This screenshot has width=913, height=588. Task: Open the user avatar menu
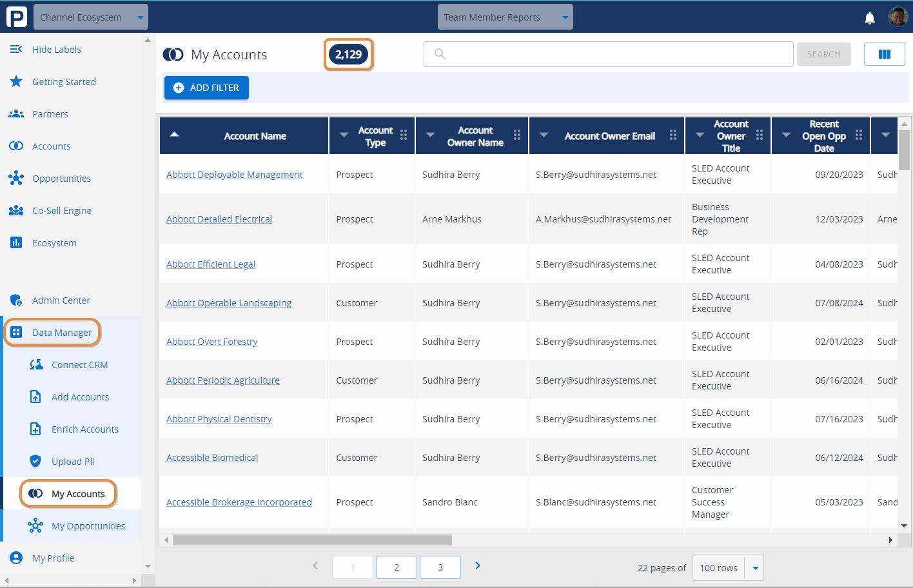click(898, 17)
